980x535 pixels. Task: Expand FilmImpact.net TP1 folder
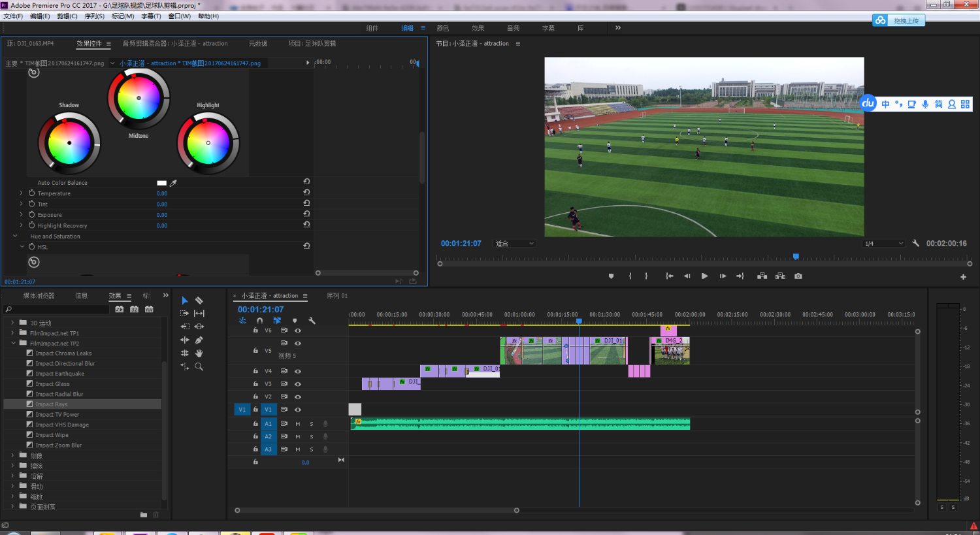(12, 332)
